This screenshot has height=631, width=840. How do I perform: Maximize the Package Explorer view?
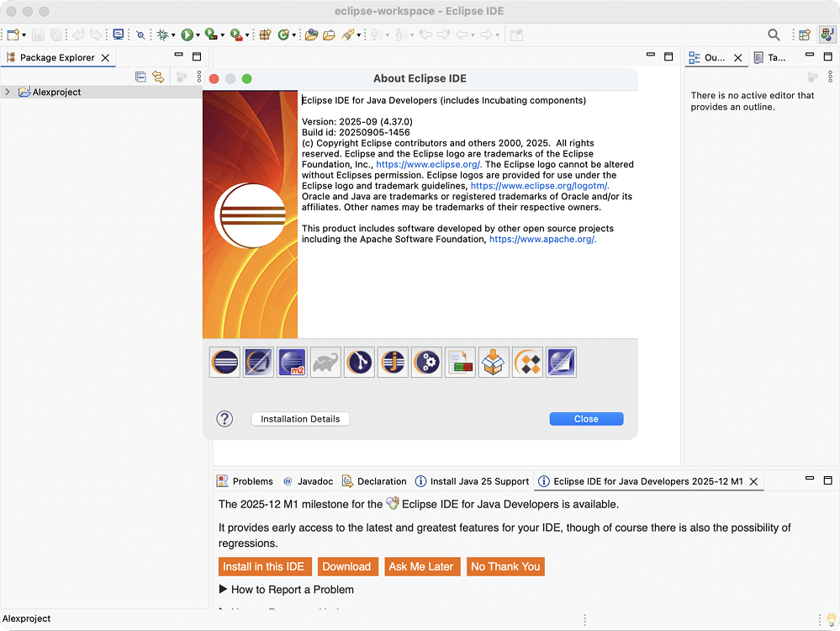pyautogui.click(x=197, y=57)
